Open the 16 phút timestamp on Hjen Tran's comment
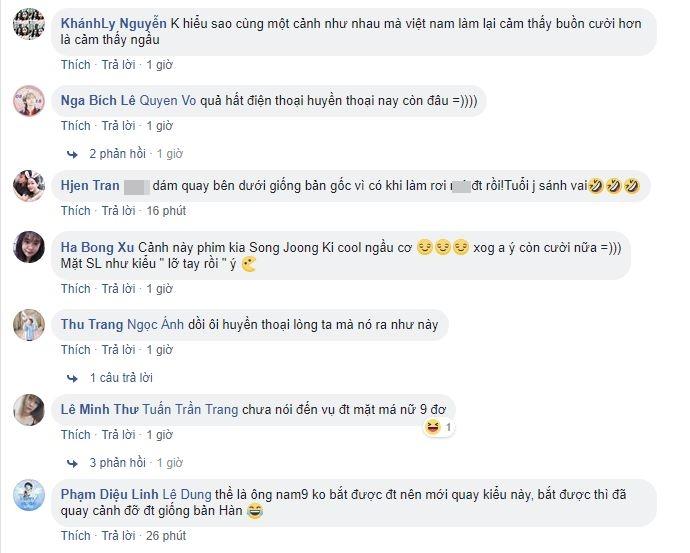The height and width of the screenshot is (553, 690). [x=166, y=211]
